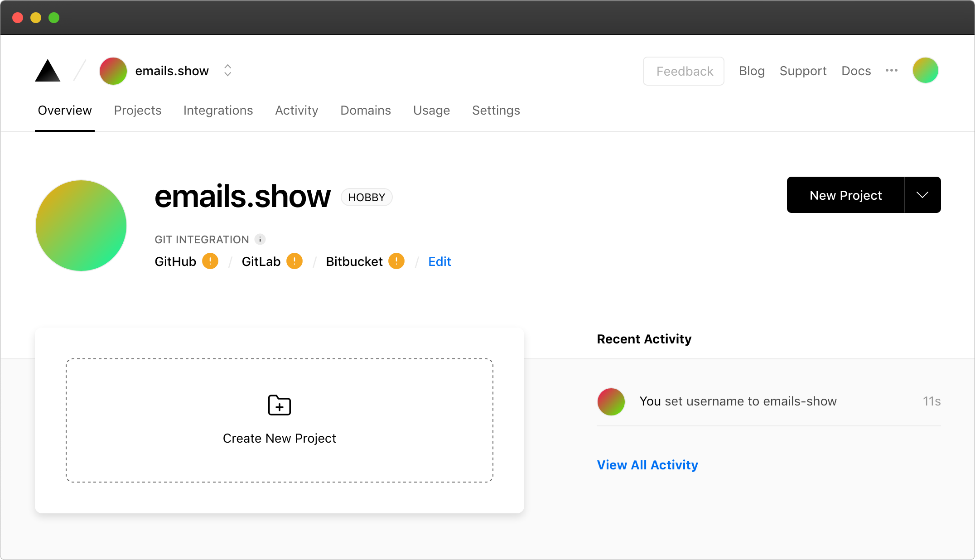This screenshot has height=560, width=975.
Task: Navigate to the Projects tab
Action: pos(137,110)
